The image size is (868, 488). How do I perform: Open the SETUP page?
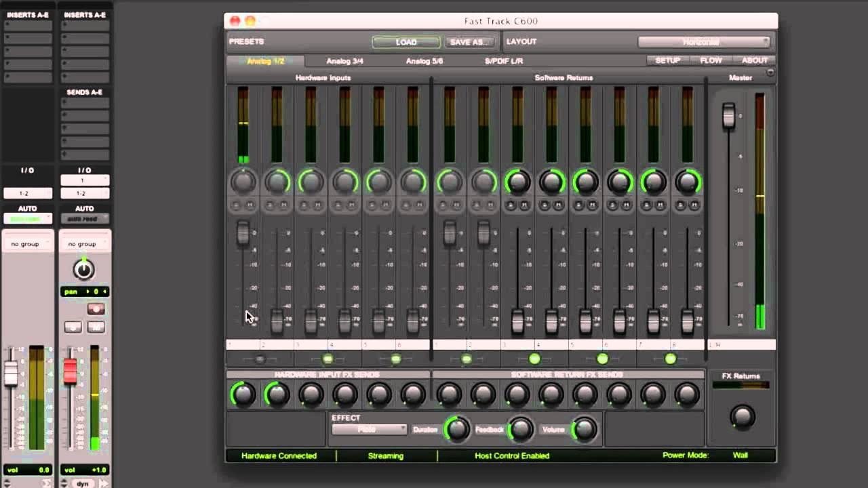click(668, 60)
